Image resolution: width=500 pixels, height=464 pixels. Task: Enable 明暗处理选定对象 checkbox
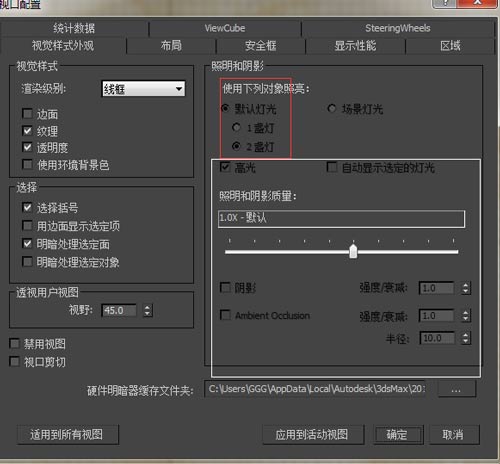(x=27, y=262)
